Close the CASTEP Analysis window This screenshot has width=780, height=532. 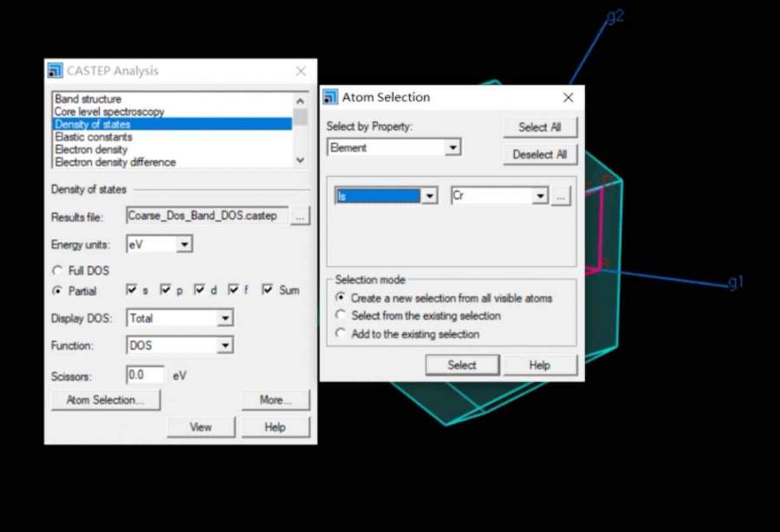pyautogui.click(x=301, y=71)
